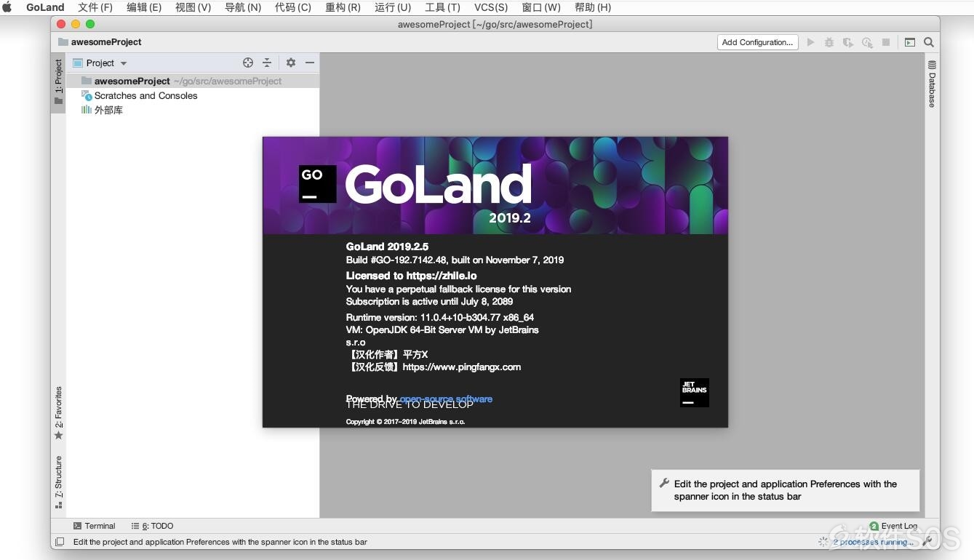Open the 帮助 (H) menu
Screen dimensions: 974x560
pyautogui.click(x=593, y=7)
